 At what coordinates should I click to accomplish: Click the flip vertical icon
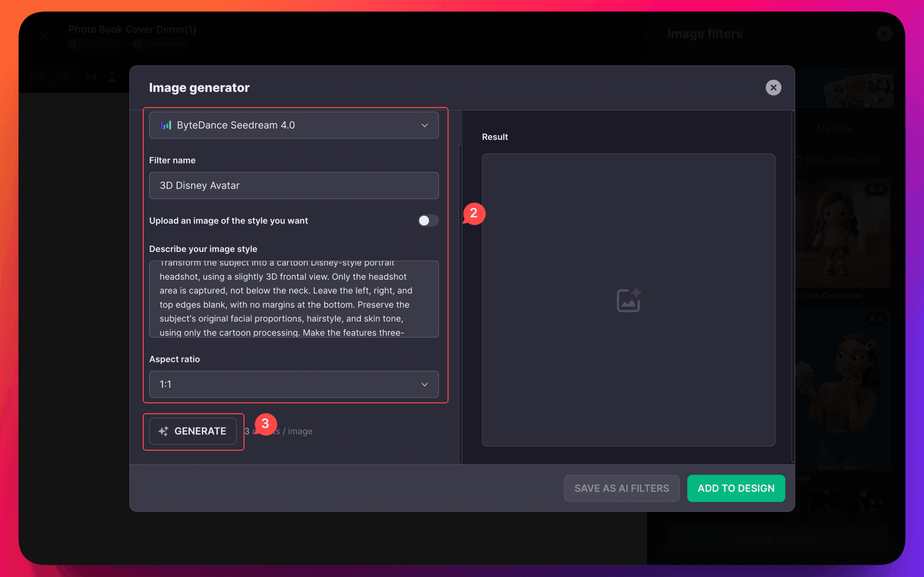coord(112,77)
